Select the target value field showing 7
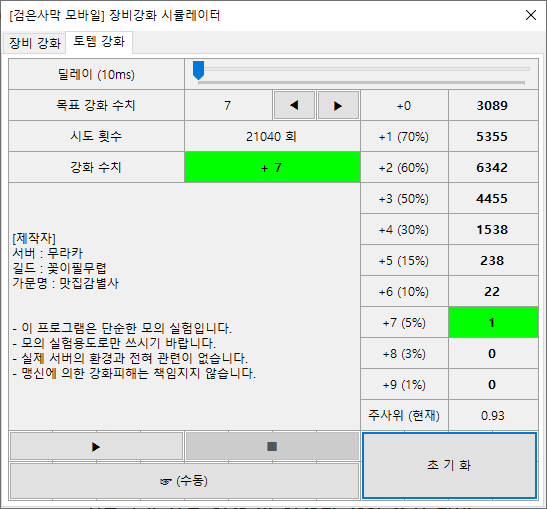Viewport: 547px width, 509px height. 228,105
